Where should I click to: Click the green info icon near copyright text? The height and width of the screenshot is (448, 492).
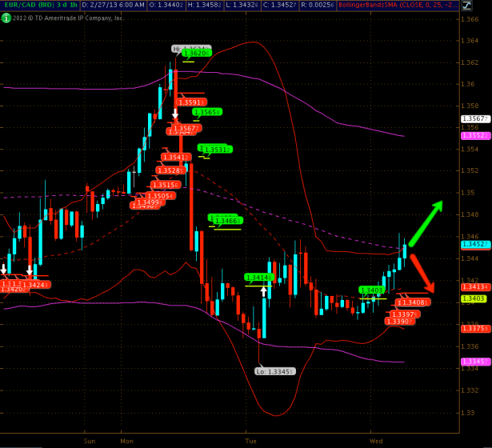[6, 17]
